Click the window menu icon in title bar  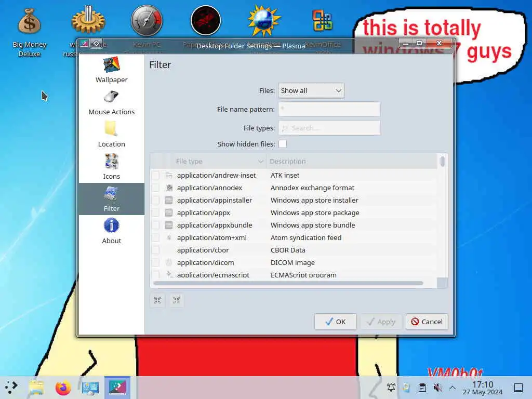pyautogui.click(x=84, y=44)
